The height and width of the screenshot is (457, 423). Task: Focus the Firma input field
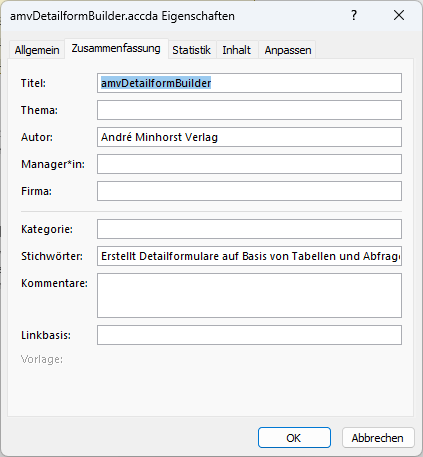tap(249, 191)
